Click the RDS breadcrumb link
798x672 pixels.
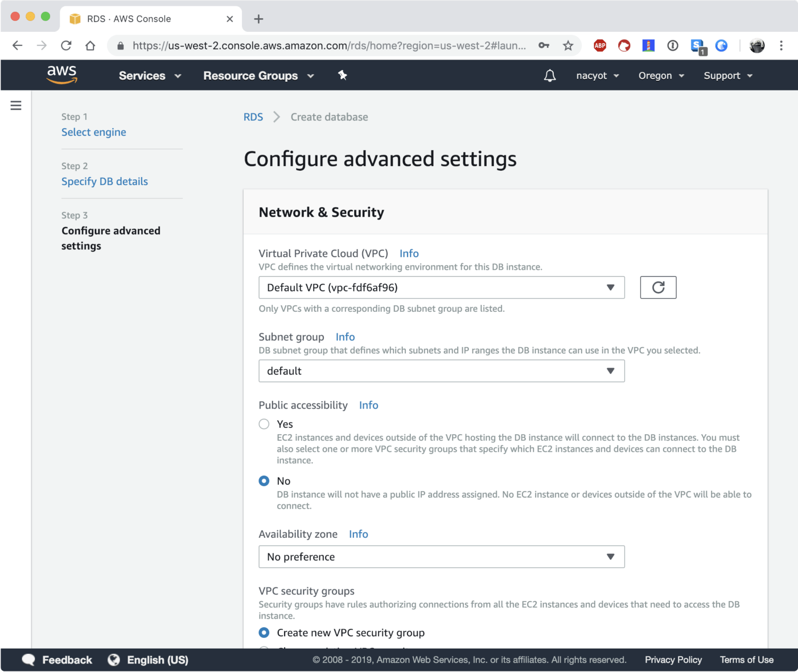[253, 117]
